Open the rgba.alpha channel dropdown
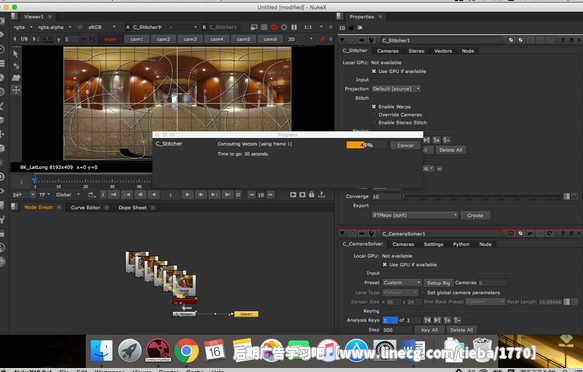The height and width of the screenshot is (372, 583). pos(54,27)
